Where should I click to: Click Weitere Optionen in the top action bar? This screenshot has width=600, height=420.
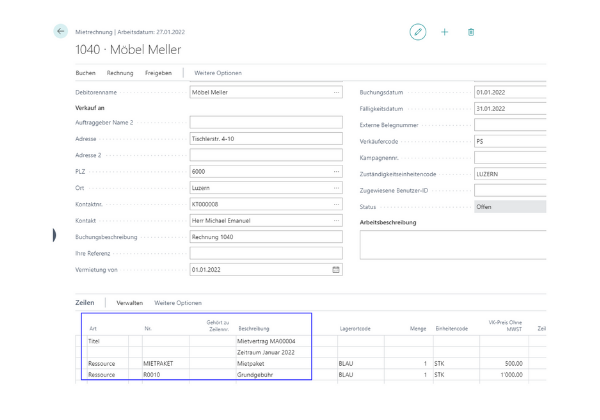click(217, 73)
